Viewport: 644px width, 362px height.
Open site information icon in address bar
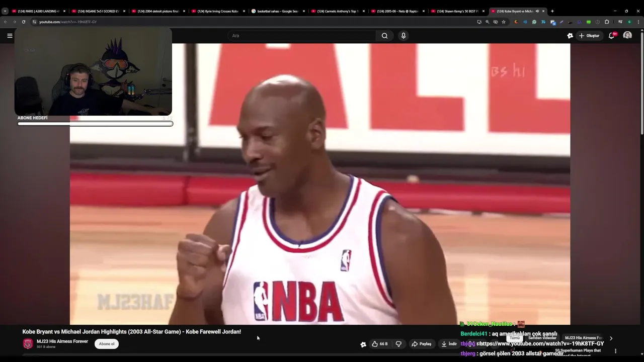(x=34, y=22)
